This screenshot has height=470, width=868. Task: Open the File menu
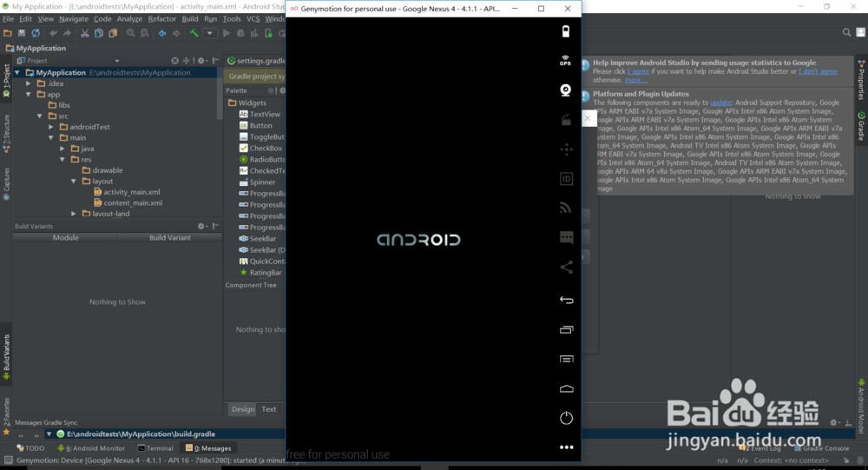tap(9, 19)
